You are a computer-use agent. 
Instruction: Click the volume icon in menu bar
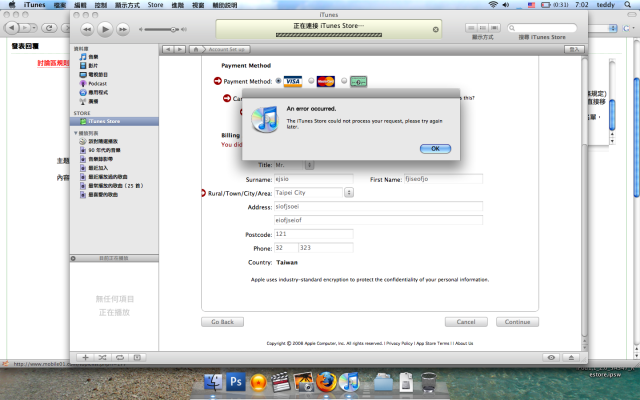506,5
